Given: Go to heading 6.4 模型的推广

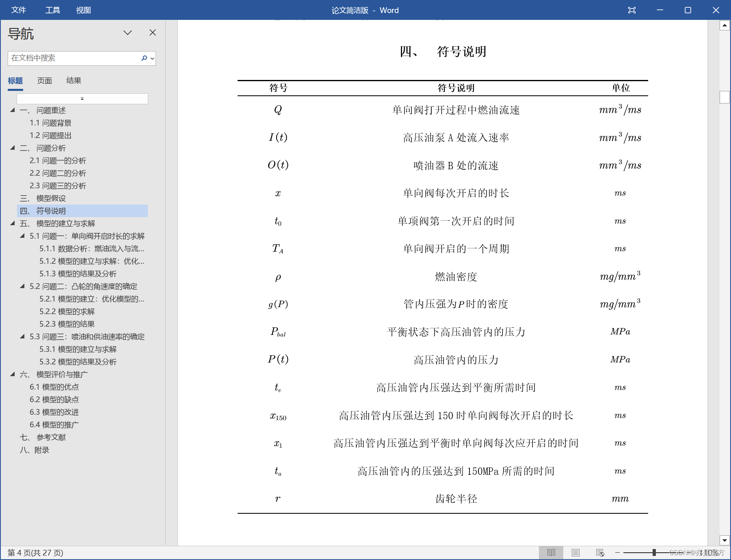Looking at the screenshot, I should tap(54, 424).
